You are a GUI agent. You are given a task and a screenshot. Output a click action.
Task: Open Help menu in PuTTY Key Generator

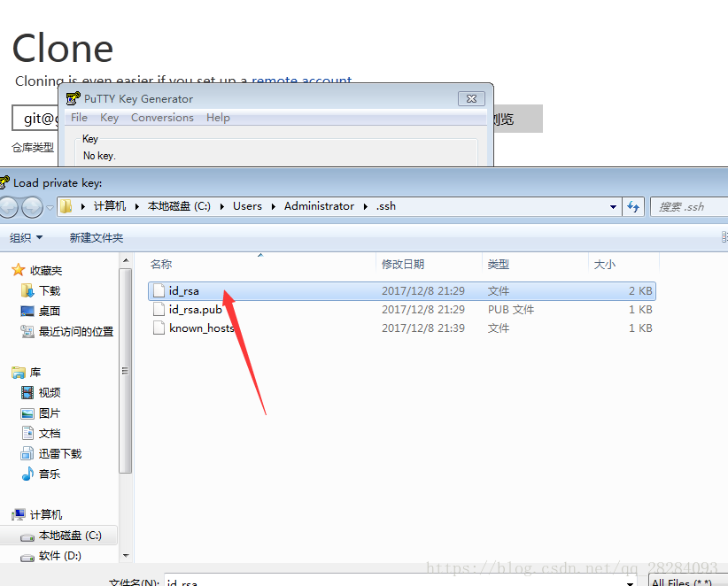click(218, 118)
